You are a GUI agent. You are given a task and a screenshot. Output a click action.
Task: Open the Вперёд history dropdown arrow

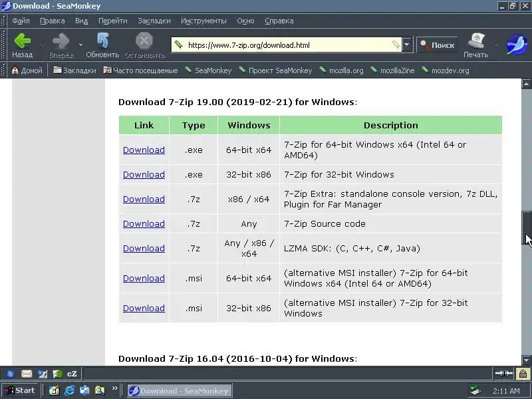80,45
